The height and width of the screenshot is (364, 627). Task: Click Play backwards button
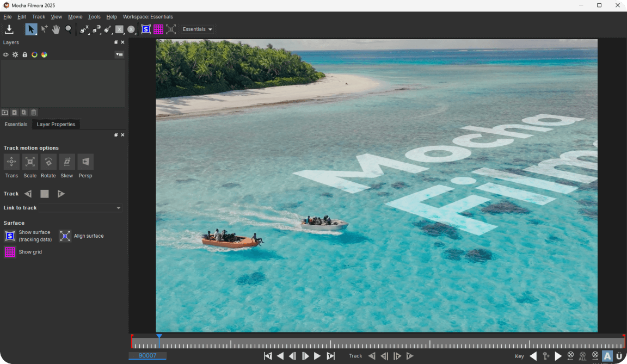tap(280, 356)
